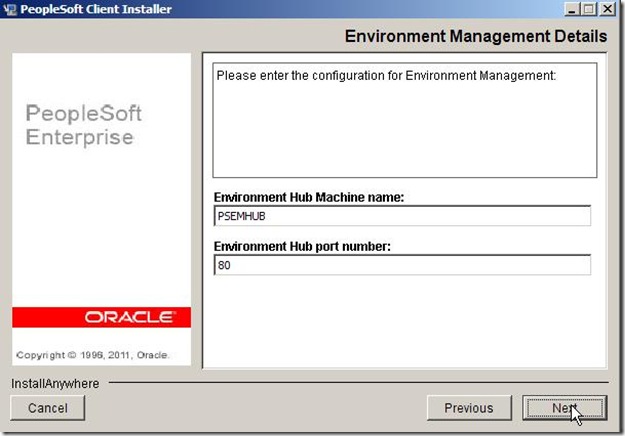Click the 'Please enter the configuration' instruction text

[x=385, y=75]
